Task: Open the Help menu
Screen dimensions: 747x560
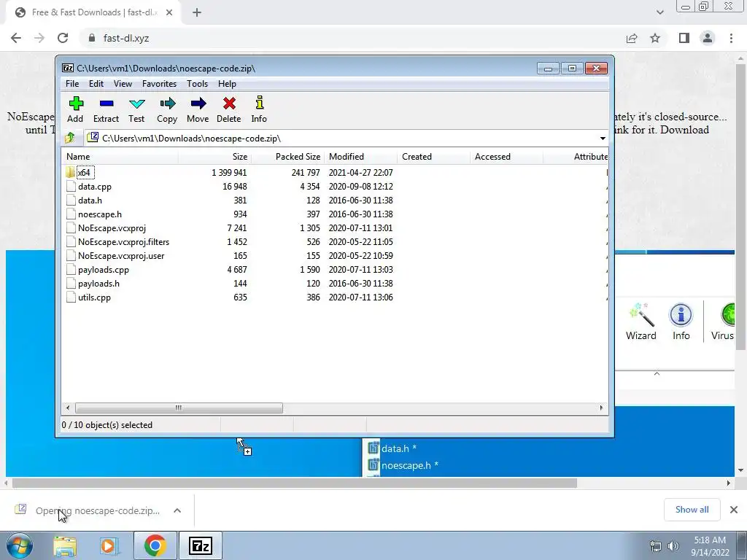Action: click(228, 84)
